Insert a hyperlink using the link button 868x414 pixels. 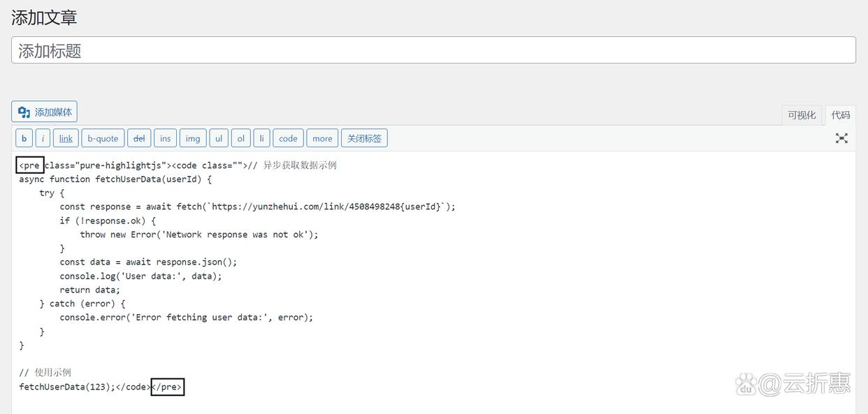(65, 138)
